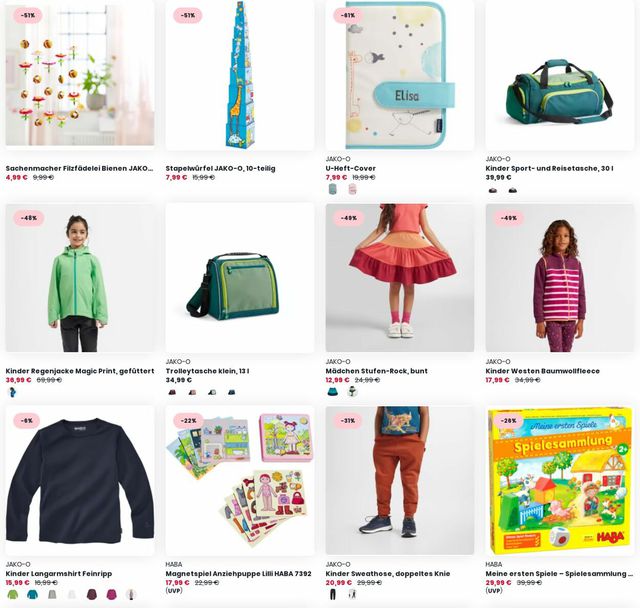Pick the magenta pink Langarmshirt variant
Image resolution: width=640 pixels, height=608 pixels.
111,594
